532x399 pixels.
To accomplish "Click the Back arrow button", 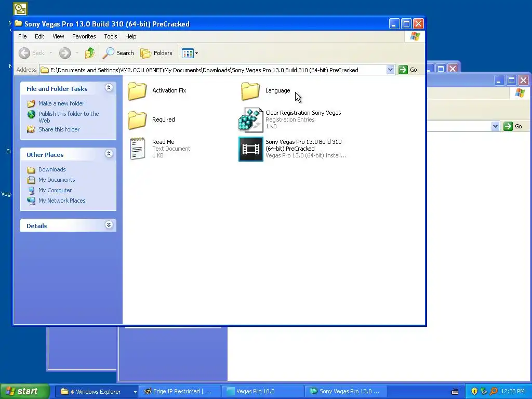I will [x=24, y=53].
